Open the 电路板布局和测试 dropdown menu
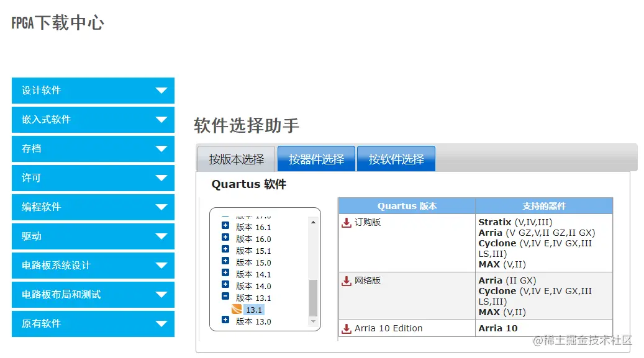The height and width of the screenshot is (358, 644). 93,294
